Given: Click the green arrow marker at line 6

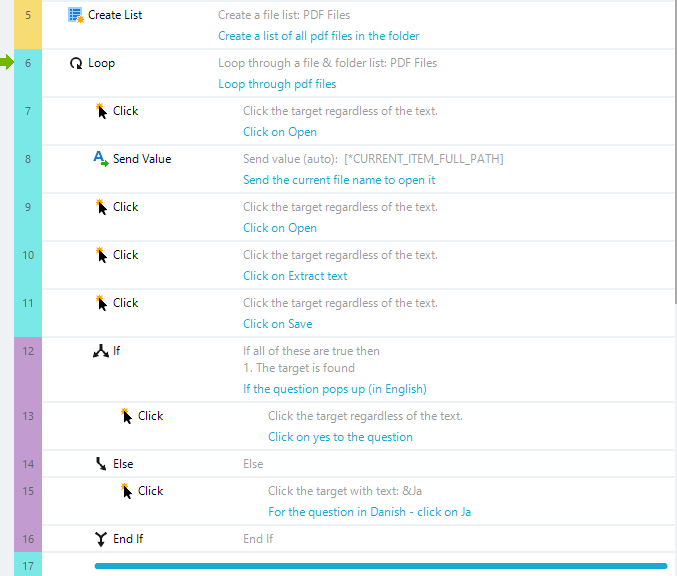Looking at the screenshot, I should (x=6, y=63).
